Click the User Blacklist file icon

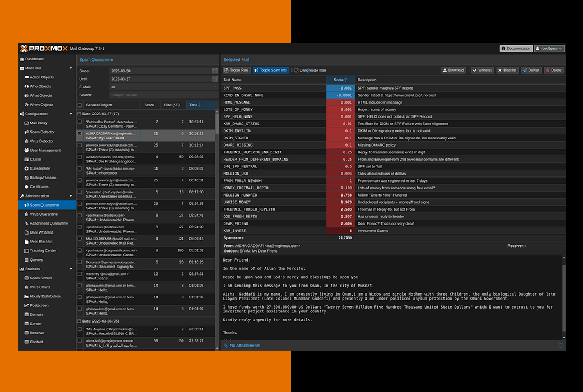pos(26,241)
